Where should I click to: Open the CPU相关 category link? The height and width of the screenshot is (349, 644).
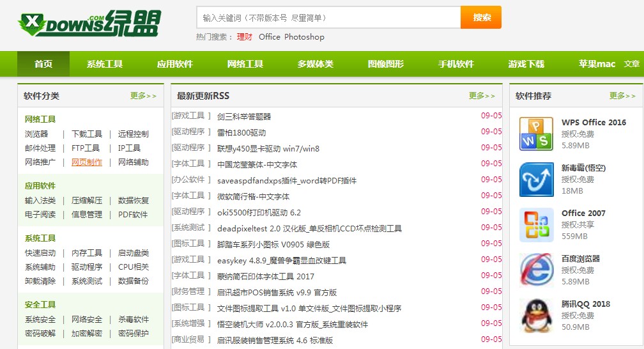pos(134,267)
